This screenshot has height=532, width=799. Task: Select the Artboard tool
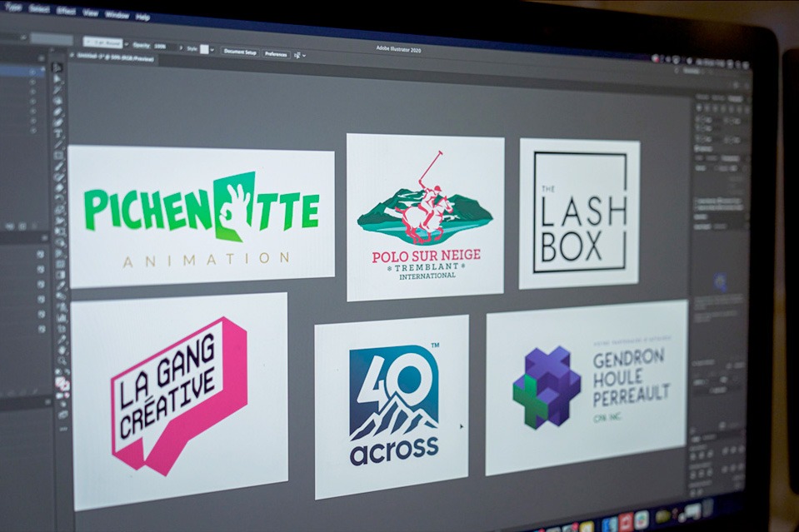pos(62,329)
